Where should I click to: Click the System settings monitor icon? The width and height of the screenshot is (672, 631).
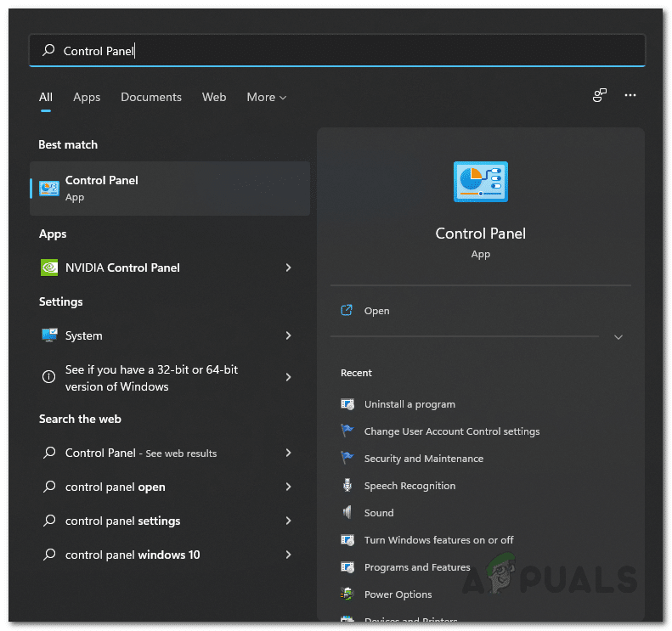tap(49, 335)
